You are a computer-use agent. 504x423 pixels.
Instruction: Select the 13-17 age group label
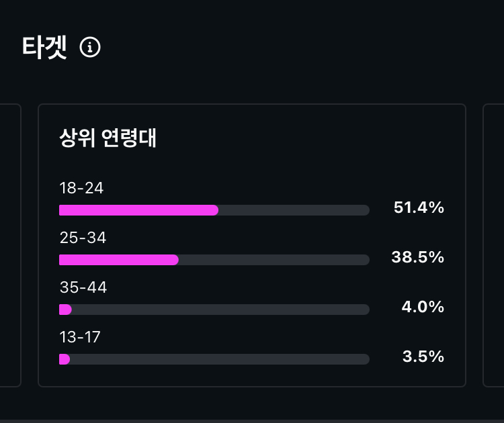(80, 337)
